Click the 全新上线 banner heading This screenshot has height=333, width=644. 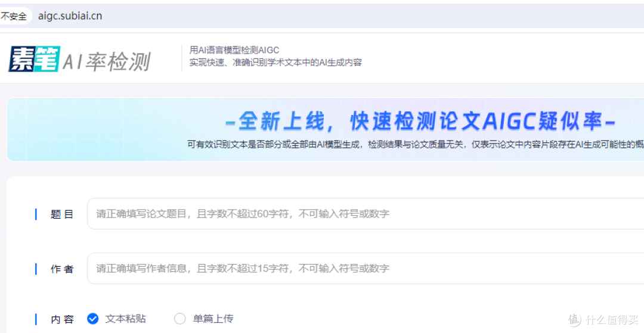pyautogui.click(x=421, y=121)
